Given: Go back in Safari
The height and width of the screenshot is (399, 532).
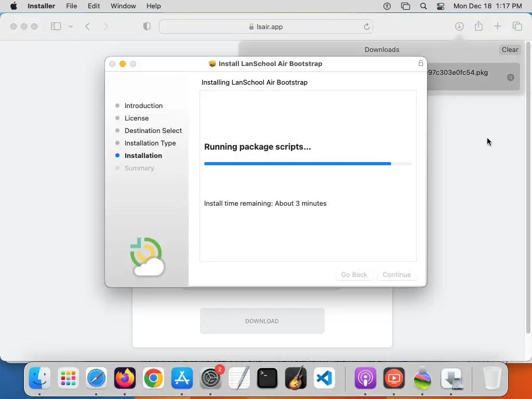Looking at the screenshot, I should click(x=87, y=26).
